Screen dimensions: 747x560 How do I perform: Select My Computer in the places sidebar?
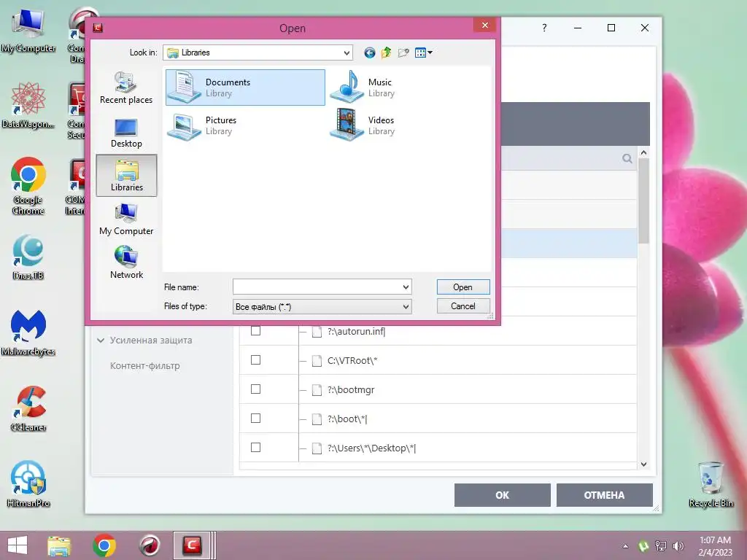pyautogui.click(x=126, y=219)
